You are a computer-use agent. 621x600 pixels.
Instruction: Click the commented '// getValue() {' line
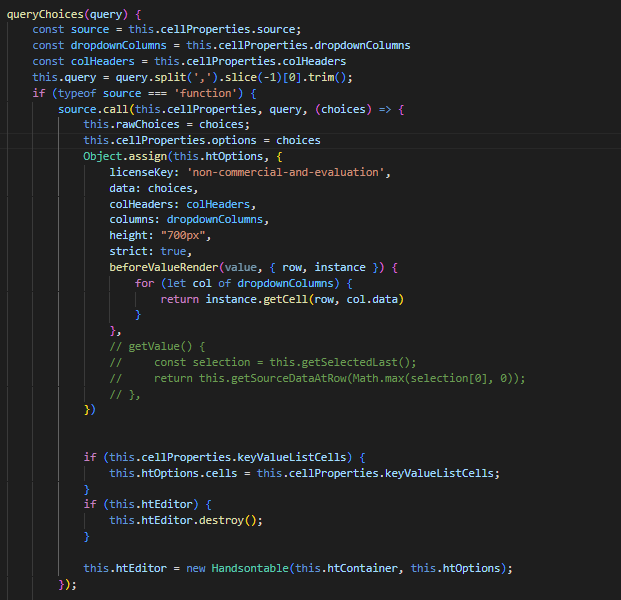tap(157, 347)
